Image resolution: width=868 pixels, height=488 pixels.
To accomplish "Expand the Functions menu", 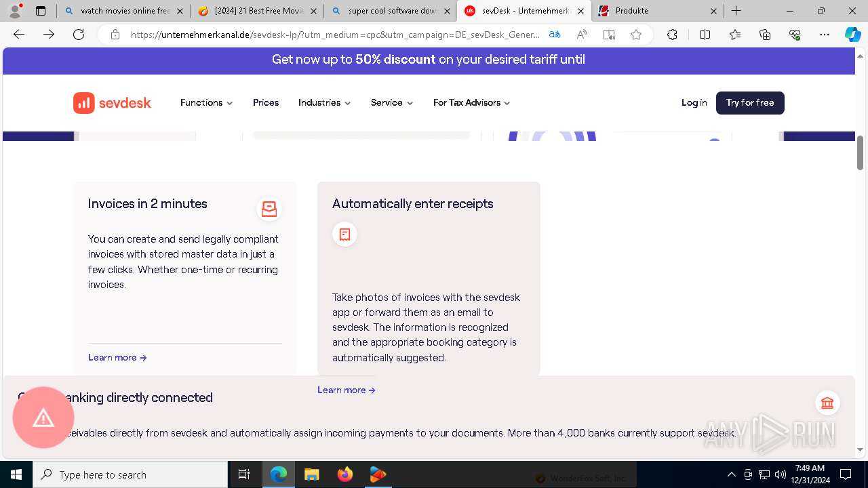I will 206,103.
